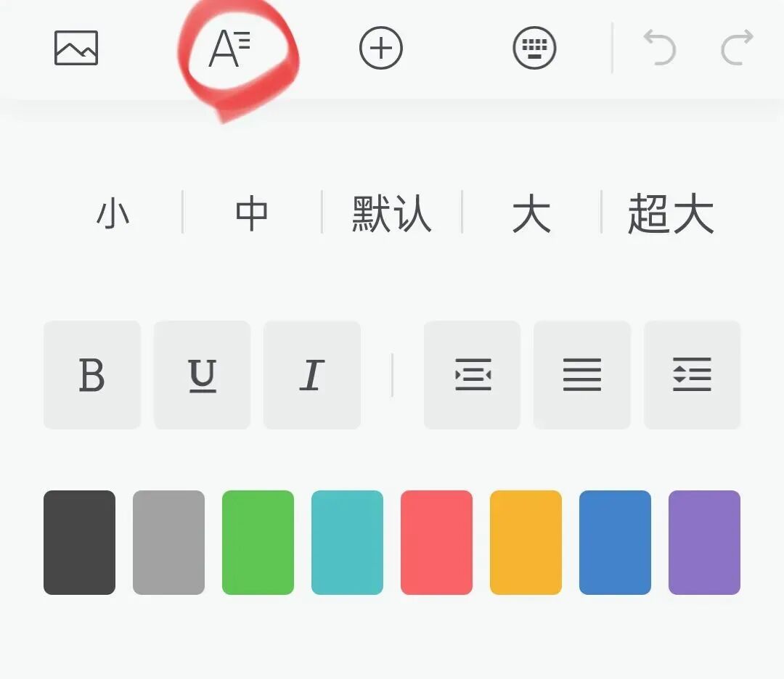
Task: Pick the purple text color
Action: click(704, 543)
